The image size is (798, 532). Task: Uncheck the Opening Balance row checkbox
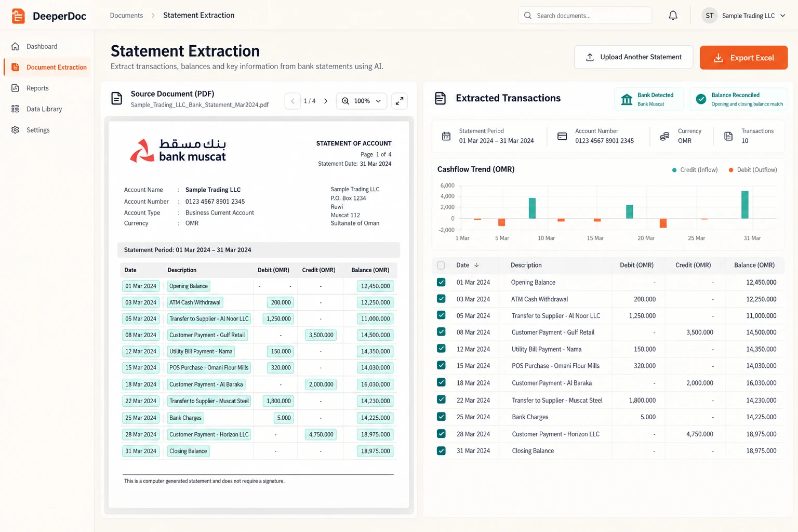click(x=441, y=282)
